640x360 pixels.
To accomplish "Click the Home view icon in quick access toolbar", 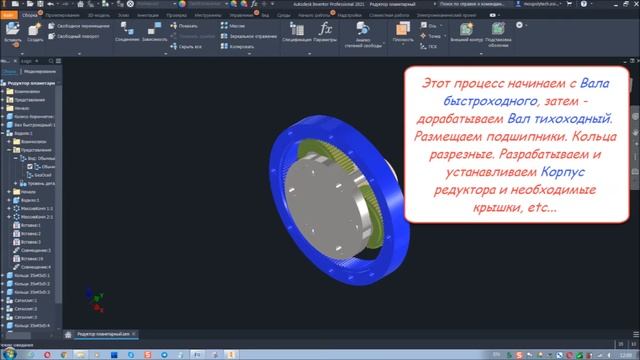I will pyautogui.click(x=80, y=4).
